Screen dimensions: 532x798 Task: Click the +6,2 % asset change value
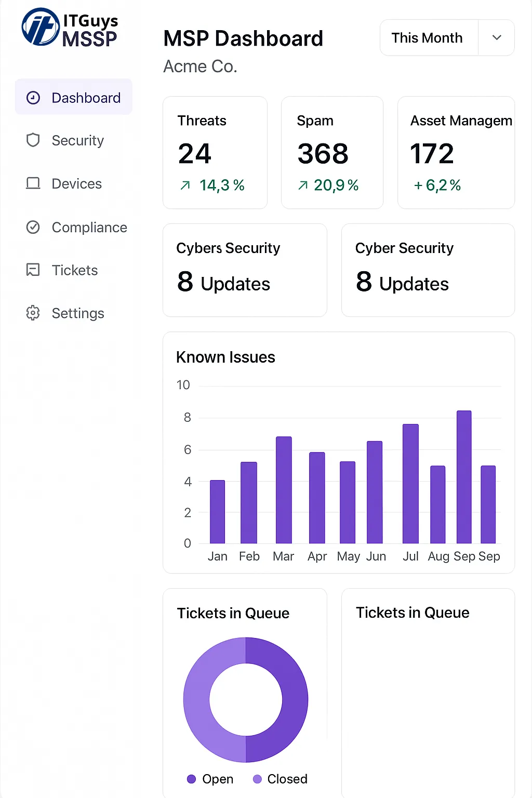click(x=437, y=185)
